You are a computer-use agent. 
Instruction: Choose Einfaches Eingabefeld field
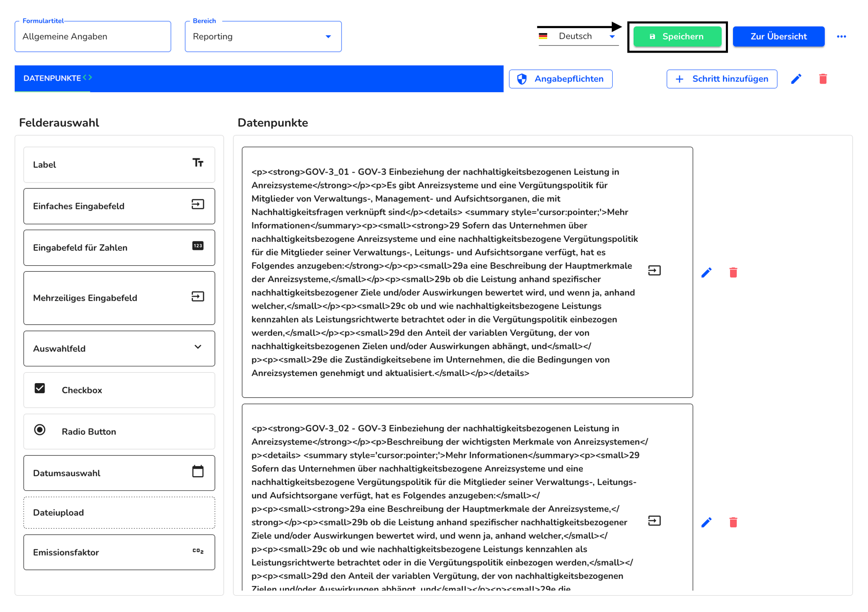click(119, 206)
